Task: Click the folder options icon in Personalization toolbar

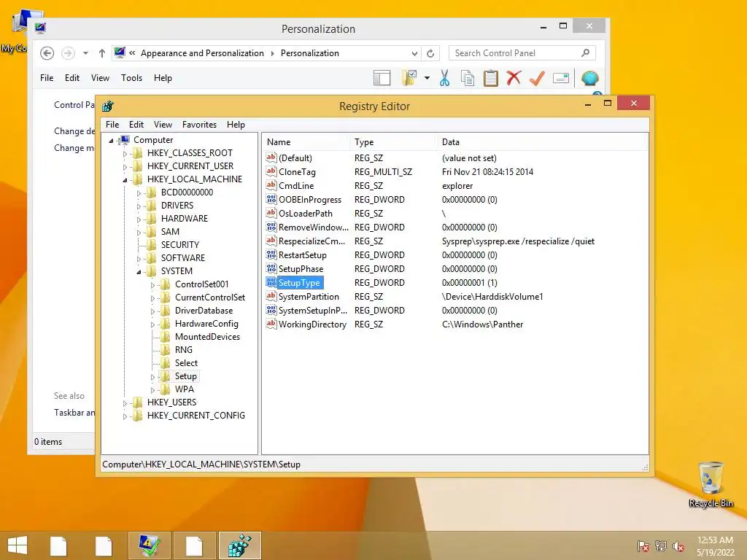Action: (x=409, y=78)
